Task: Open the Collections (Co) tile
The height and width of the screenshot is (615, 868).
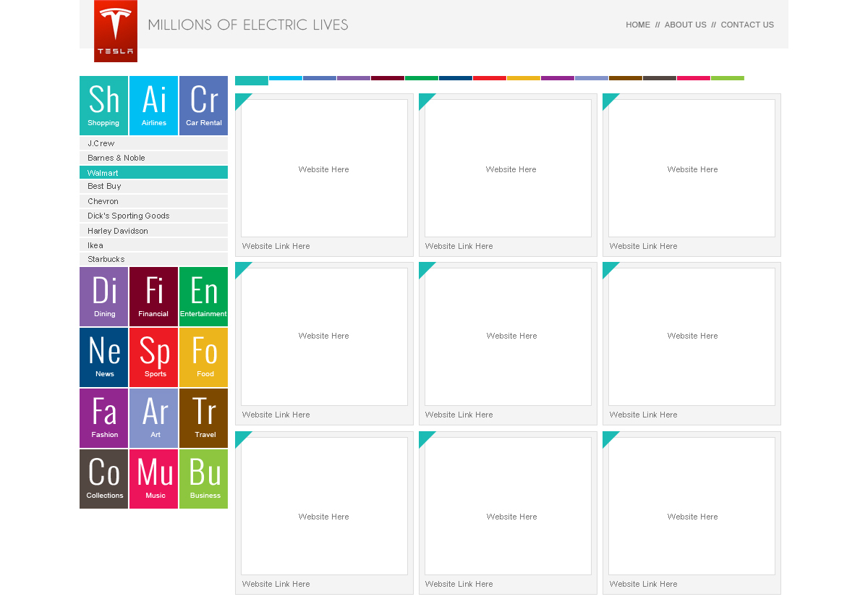Action: pos(103,479)
